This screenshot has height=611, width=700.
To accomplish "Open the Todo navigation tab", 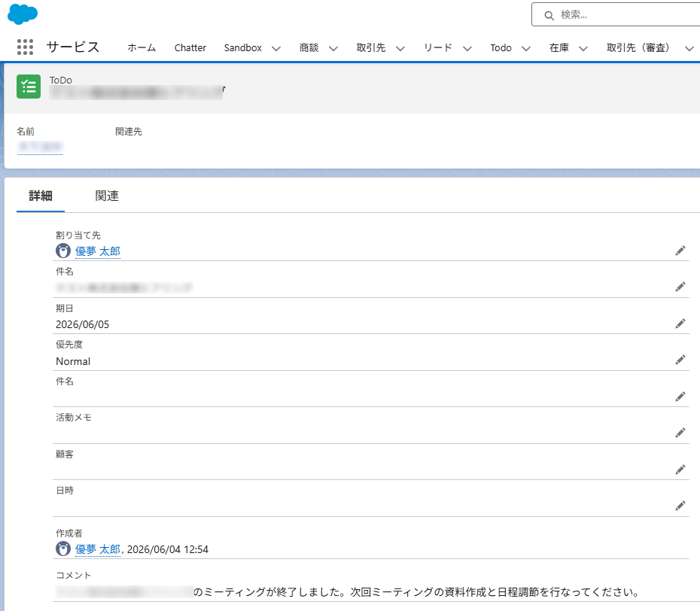I will (x=501, y=47).
